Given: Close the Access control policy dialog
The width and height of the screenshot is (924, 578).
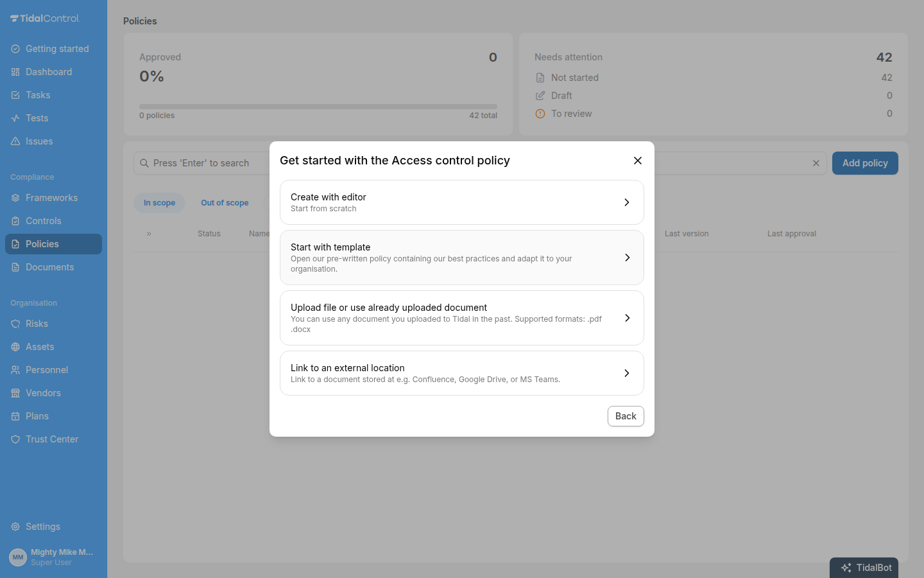Looking at the screenshot, I should [638, 161].
